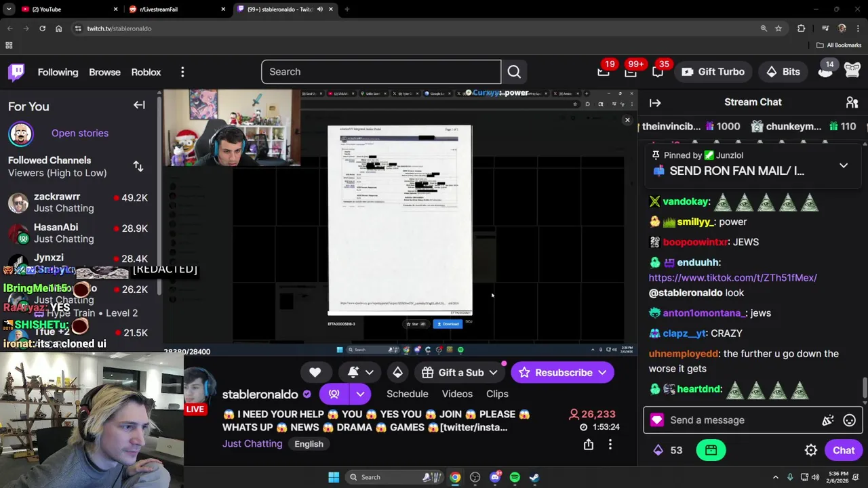This screenshot has height=488, width=868.
Task: Open the power-ups celebration icon in chat
Action: pyautogui.click(x=828, y=420)
